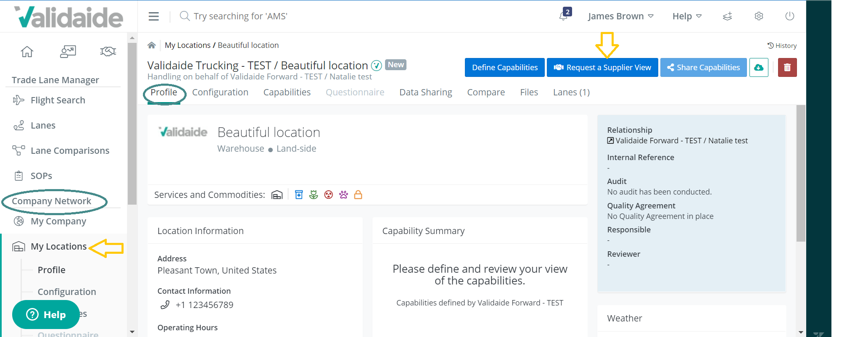
Task: Click the green plant commodity icon
Action: (x=314, y=195)
